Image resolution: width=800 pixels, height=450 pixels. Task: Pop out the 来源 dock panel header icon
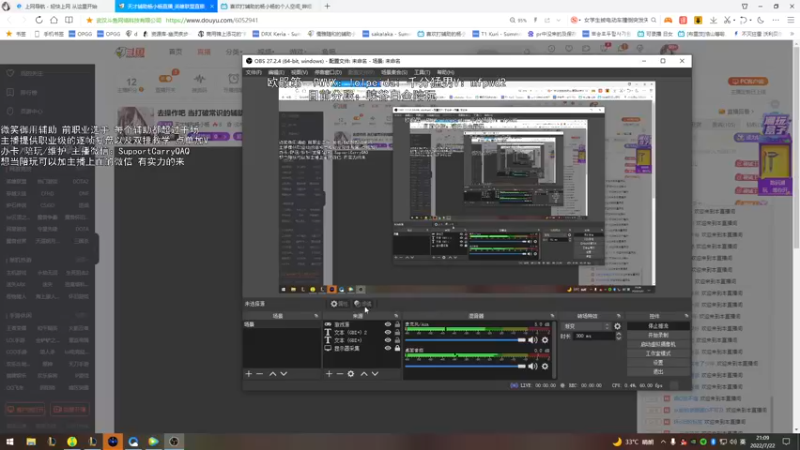click(x=396, y=316)
